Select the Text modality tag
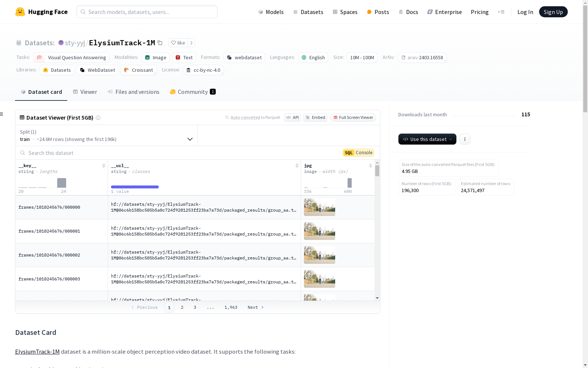588x368 pixels. (x=184, y=57)
